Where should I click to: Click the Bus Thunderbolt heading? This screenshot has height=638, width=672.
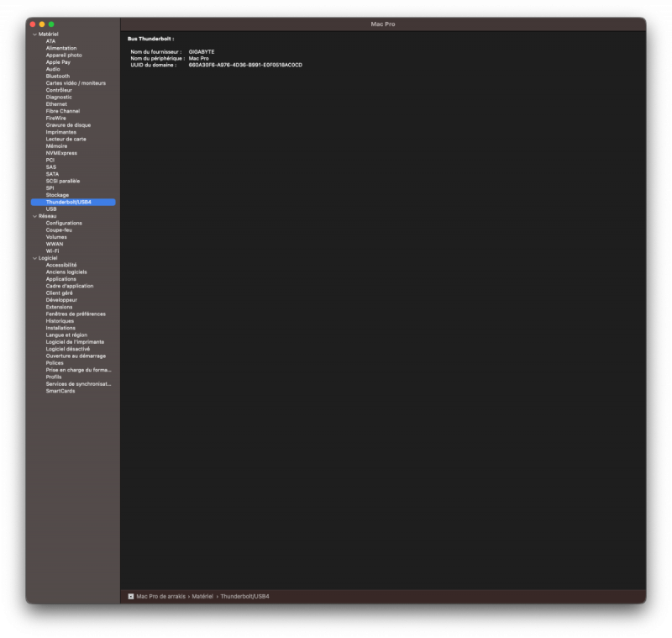(150, 39)
